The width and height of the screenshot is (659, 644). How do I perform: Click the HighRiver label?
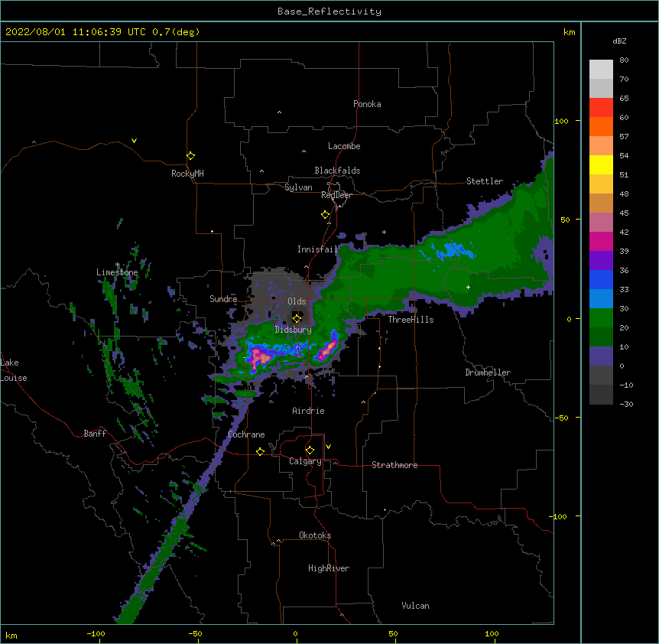(x=329, y=568)
